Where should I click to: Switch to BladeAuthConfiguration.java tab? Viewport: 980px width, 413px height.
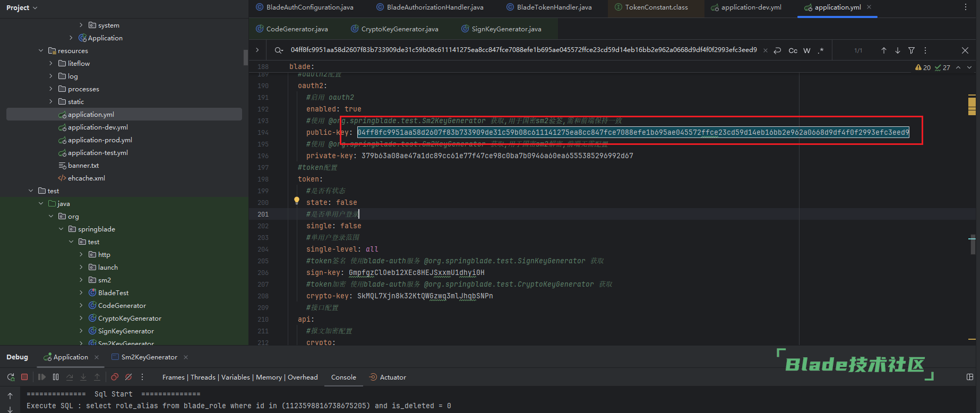point(305,7)
